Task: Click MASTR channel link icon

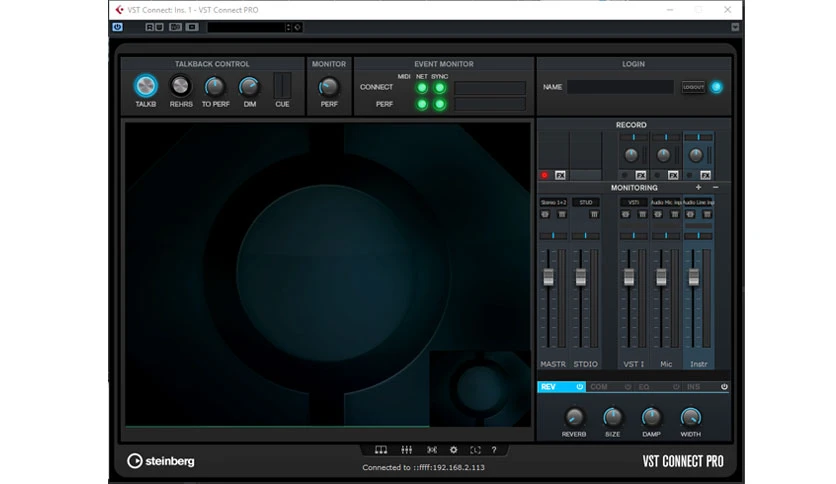Action: (x=545, y=214)
